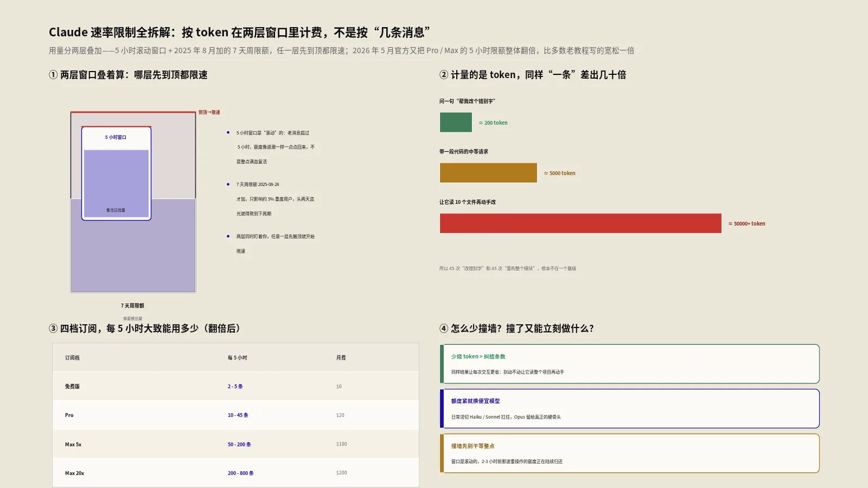Screen dimensions: 868x488
Task: Click the ≈ 200 token value label
Action: [493, 123]
